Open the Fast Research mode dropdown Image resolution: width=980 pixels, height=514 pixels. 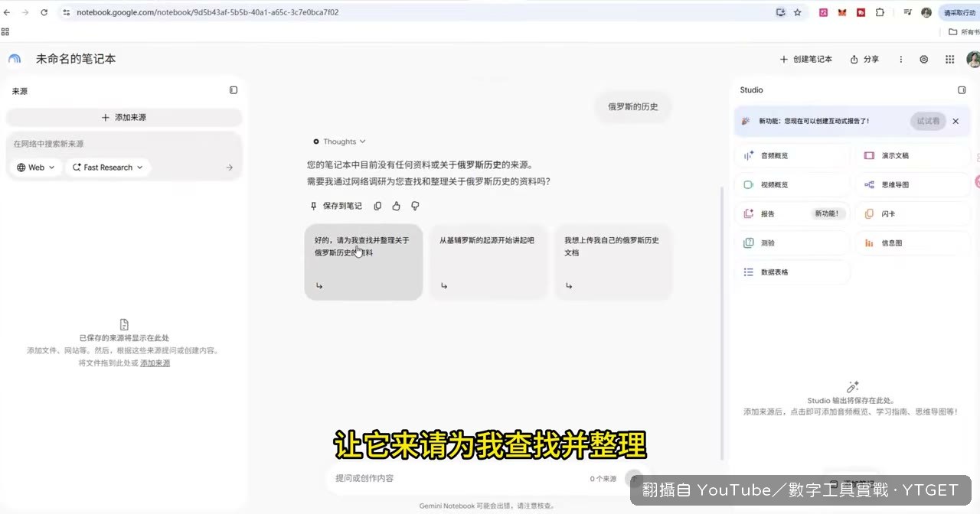[108, 168]
